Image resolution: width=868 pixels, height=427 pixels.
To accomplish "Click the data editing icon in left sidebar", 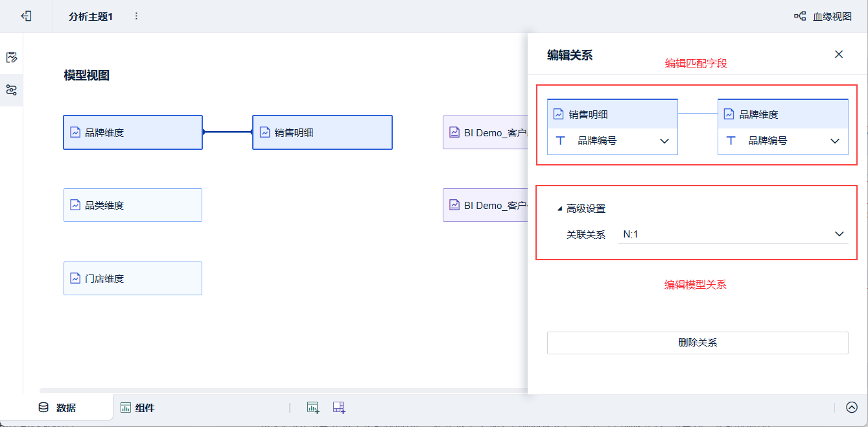I will point(11,57).
